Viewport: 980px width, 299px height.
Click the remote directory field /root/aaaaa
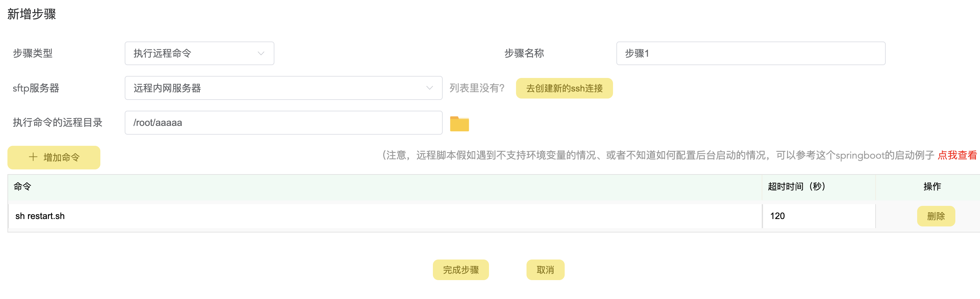(x=283, y=123)
